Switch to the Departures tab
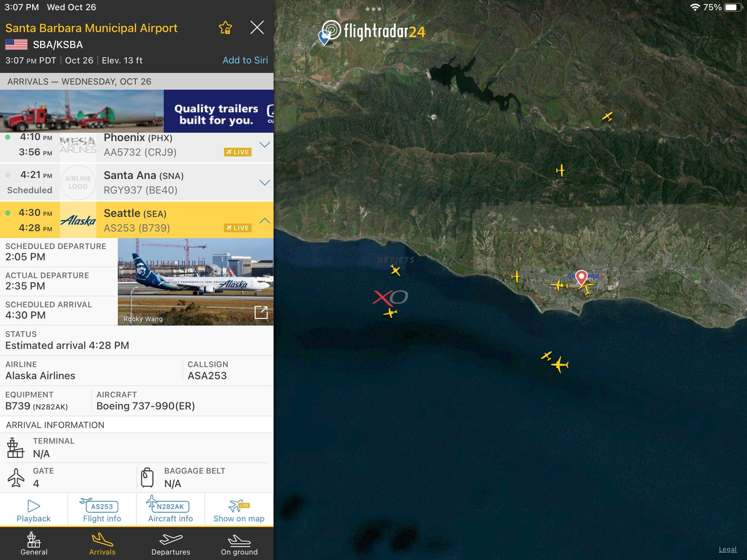This screenshot has width=747, height=560. click(171, 544)
